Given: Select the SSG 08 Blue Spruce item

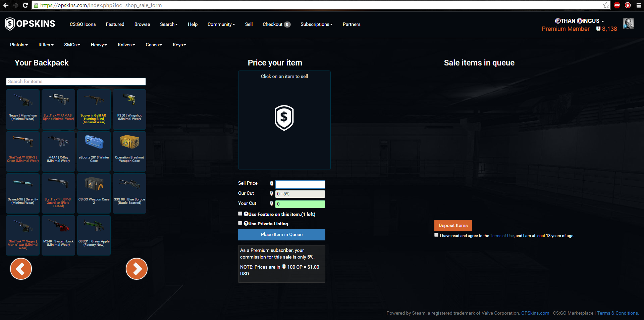Looking at the screenshot, I should coord(129,193).
